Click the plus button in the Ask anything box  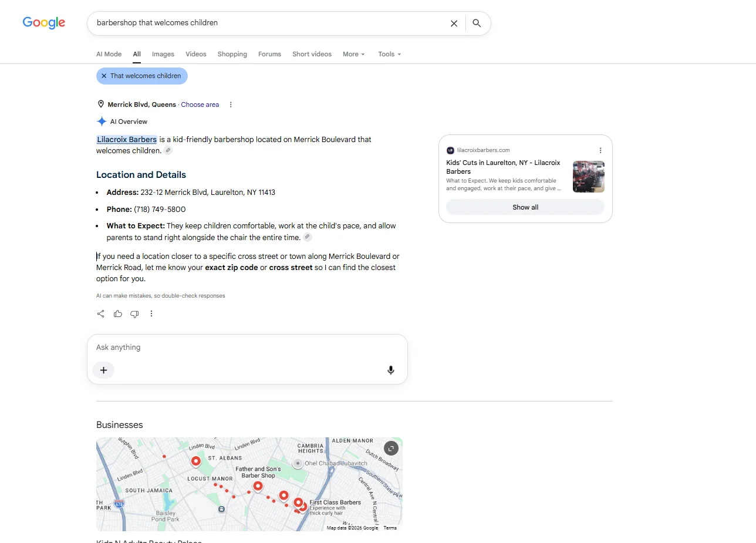(x=103, y=370)
